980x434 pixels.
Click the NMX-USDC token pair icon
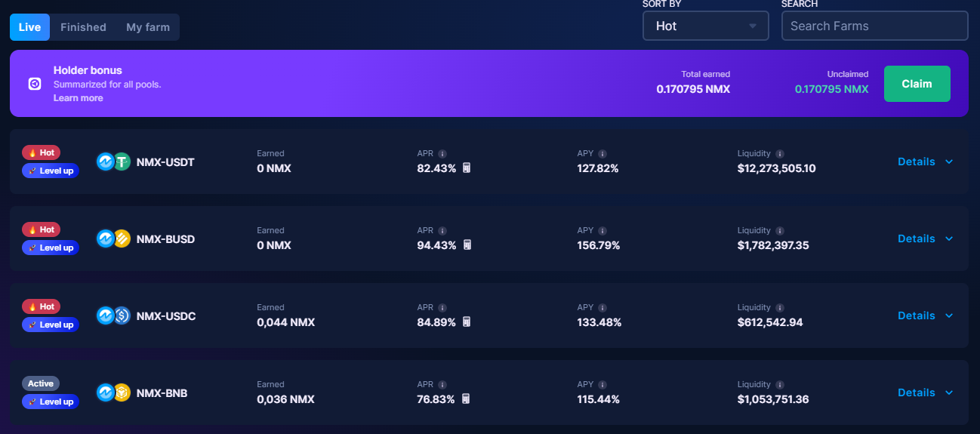114,315
